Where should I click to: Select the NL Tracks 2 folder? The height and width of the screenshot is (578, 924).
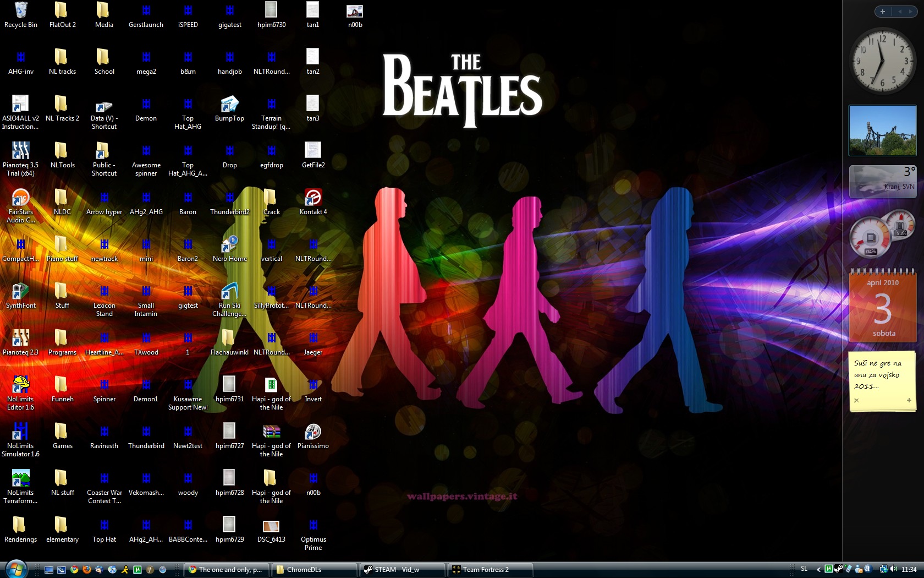pos(63,108)
